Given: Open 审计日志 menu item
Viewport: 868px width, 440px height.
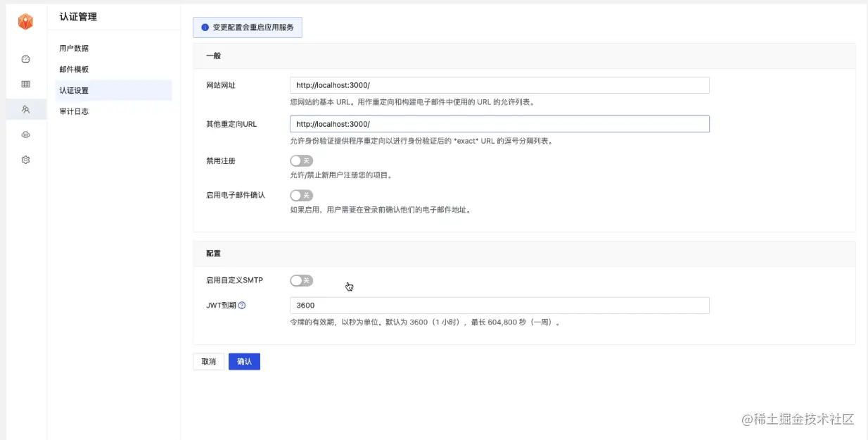Looking at the screenshot, I should (114, 111).
